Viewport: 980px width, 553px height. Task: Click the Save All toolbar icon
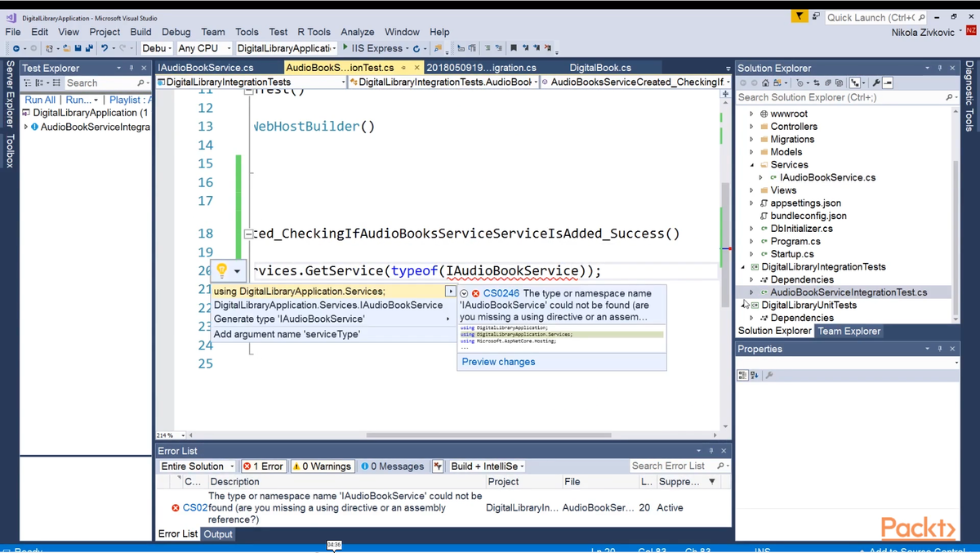click(89, 48)
